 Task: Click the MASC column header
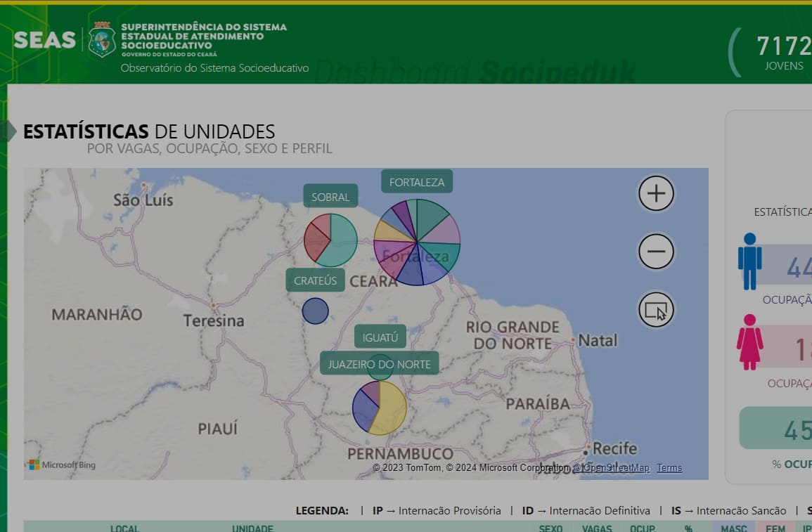click(x=734, y=528)
